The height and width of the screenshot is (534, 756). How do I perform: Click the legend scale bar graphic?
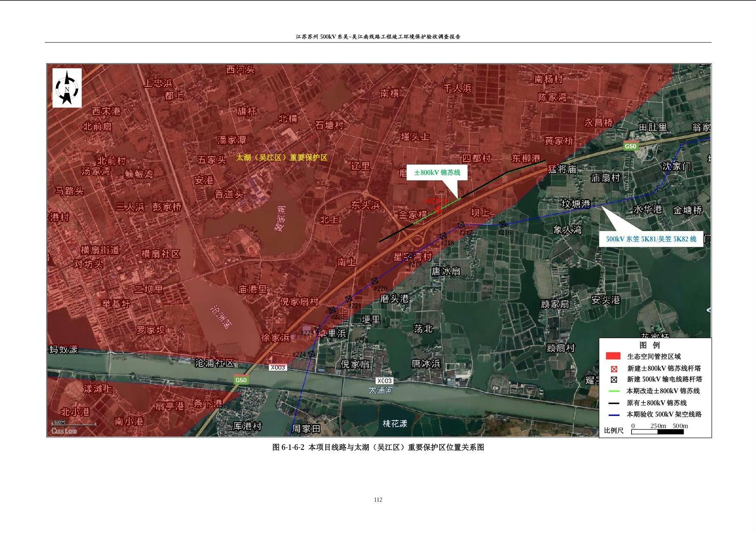tap(657, 432)
